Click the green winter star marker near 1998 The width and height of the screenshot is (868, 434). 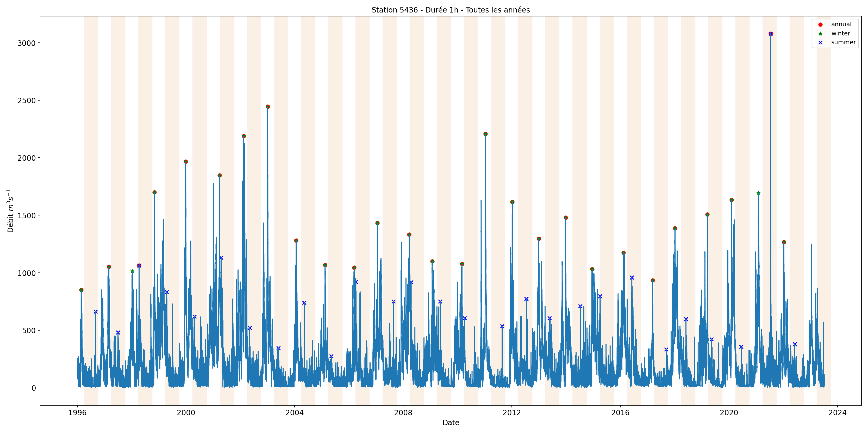132,271
